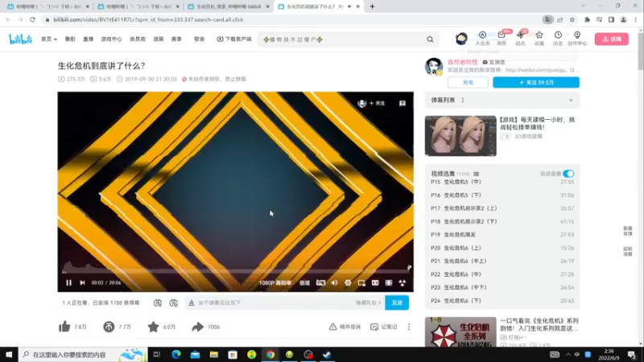The height and width of the screenshot is (362, 644).
Task: Like the video with thumbs-up icon
Action: [x=64, y=327]
